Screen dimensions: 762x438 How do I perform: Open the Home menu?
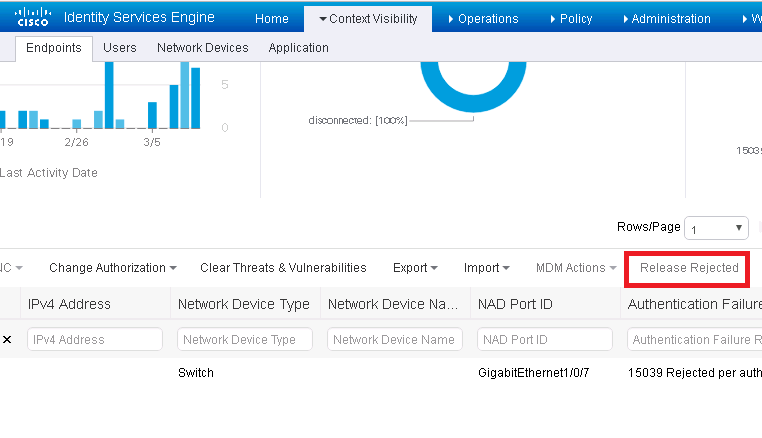tap(272, 19)
